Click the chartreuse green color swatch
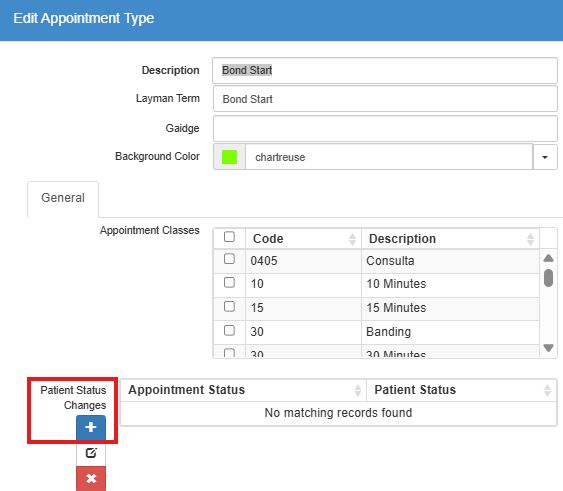The width and height of the screenshot is (563, 491). (x=229, y=157)
